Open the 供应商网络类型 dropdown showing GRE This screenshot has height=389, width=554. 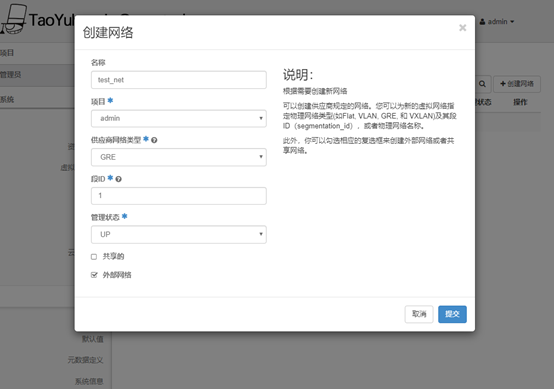pos(179,157)
